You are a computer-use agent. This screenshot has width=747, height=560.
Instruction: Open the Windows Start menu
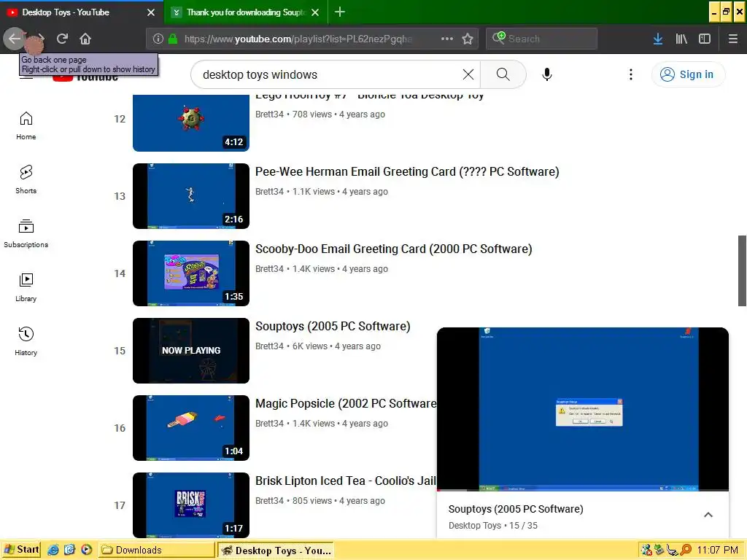click(21, 550)
